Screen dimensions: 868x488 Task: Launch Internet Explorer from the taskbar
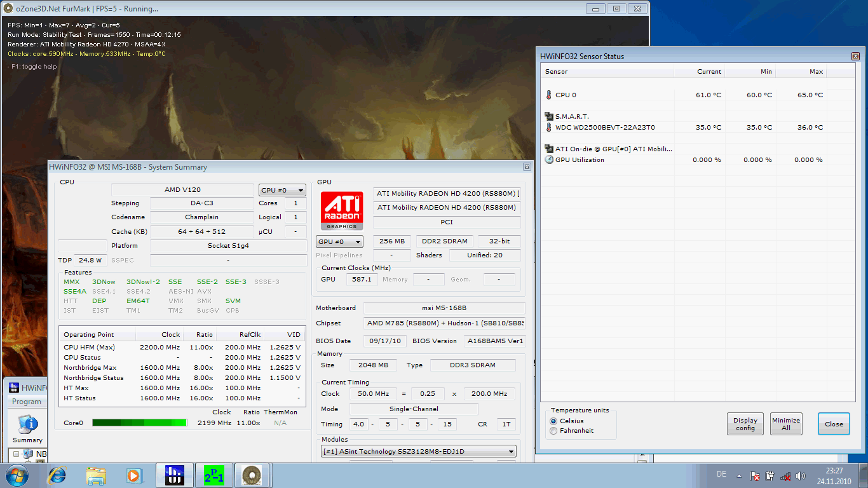point(57,475)
